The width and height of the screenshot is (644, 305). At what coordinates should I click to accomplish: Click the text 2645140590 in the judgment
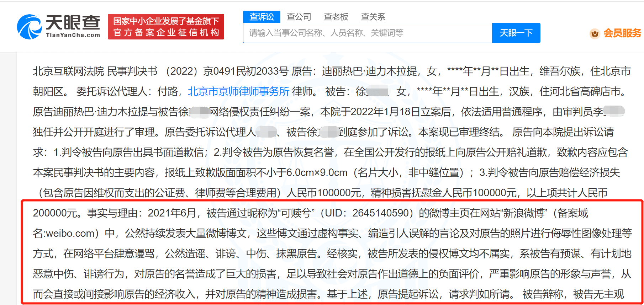[x=380, y=213]
